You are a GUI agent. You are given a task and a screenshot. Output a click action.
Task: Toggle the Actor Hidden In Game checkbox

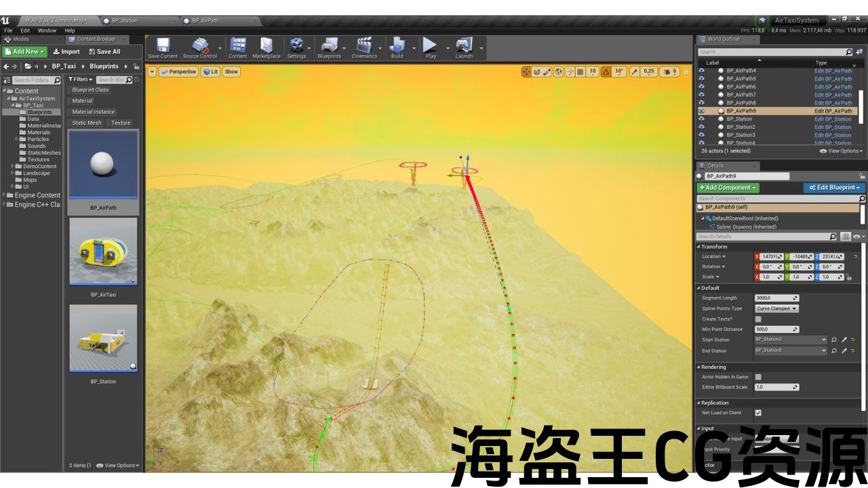[x=758, y=377]
